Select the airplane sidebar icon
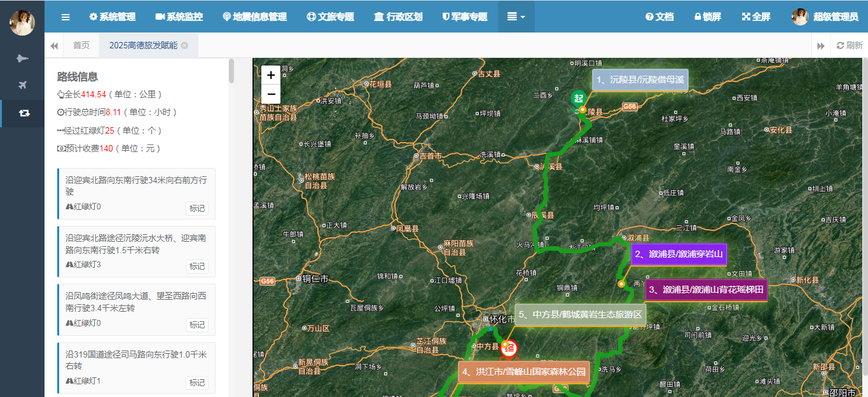This screenshot has height=397, width=868. [22, 85]
